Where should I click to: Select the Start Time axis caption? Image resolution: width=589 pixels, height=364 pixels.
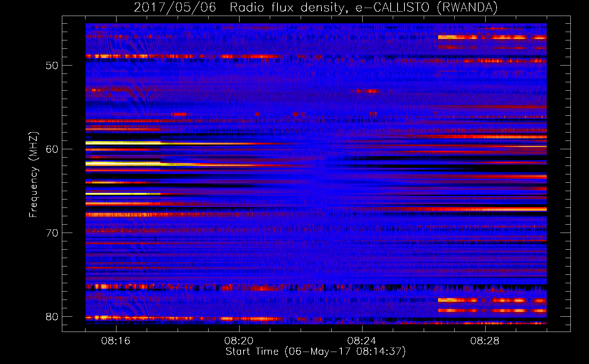(316, 352)
